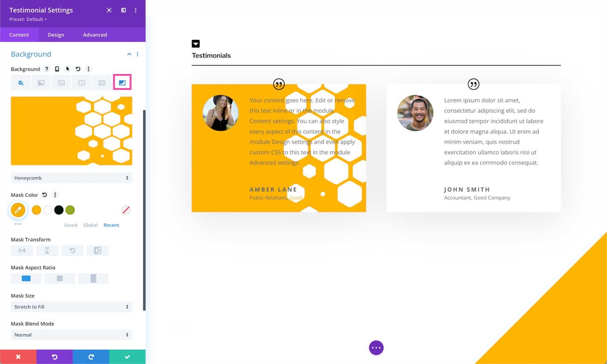Viewport: 607px width, 364px height.
Task: Invert the mask transform
Action: pos(98,250)
